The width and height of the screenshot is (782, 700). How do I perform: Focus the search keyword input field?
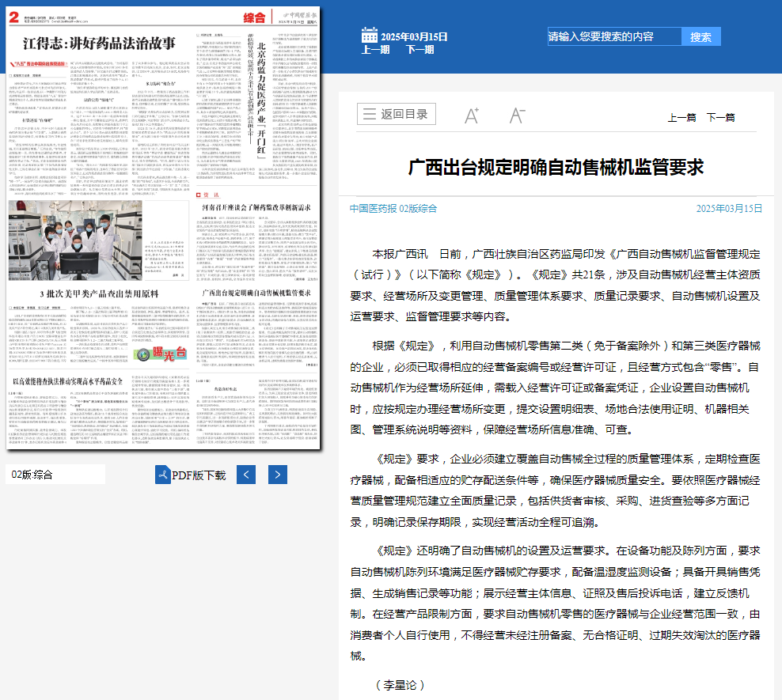coord(614,36)
